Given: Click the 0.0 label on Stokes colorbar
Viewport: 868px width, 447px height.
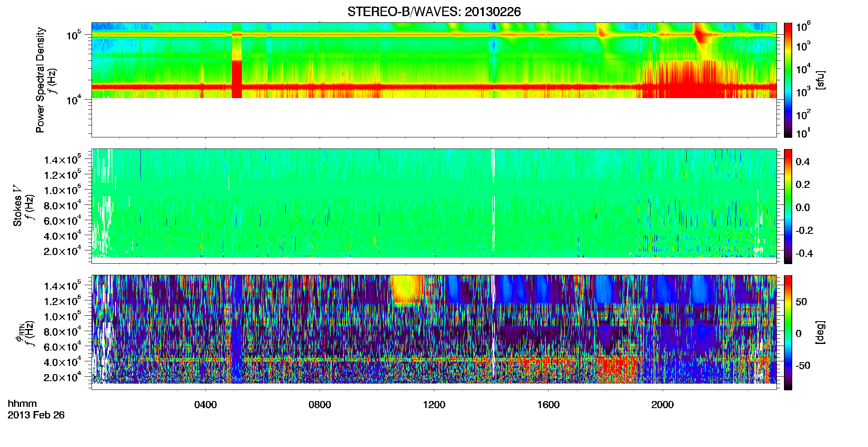Looking at the screenshot, I should point(803,207).
